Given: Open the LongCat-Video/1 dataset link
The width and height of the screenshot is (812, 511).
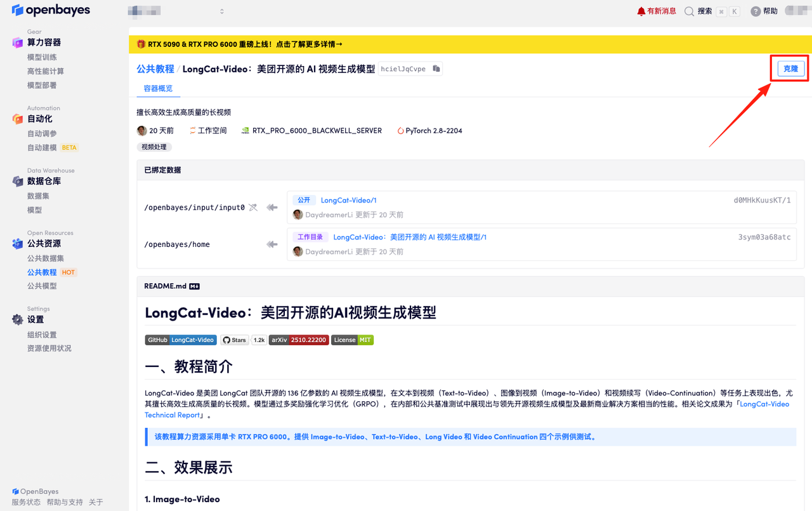Looking at the screenshot, I should 348,200.
